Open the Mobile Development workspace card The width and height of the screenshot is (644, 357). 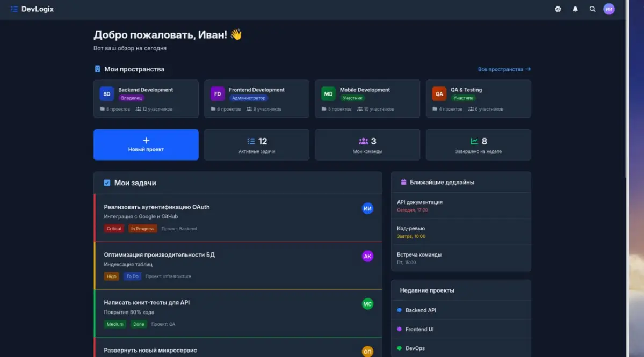coord(367,99)
